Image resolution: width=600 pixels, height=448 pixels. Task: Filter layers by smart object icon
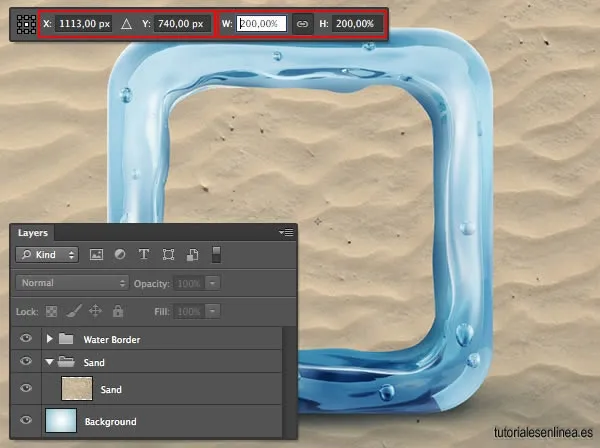192,255
